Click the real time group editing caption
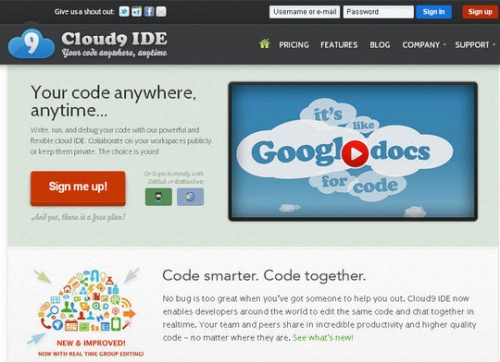Image resolution: width=500 pixels, height=362 pixels. pos(91,354)
